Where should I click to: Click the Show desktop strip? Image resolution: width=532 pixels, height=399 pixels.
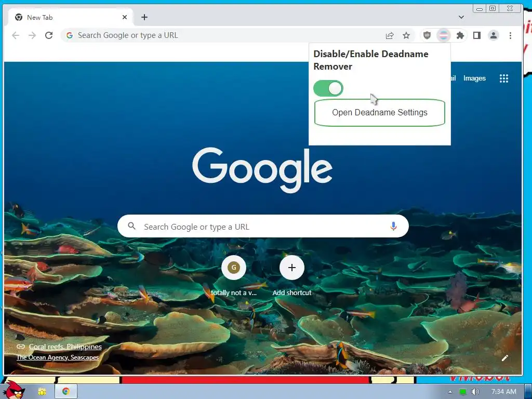click(528, 392)
